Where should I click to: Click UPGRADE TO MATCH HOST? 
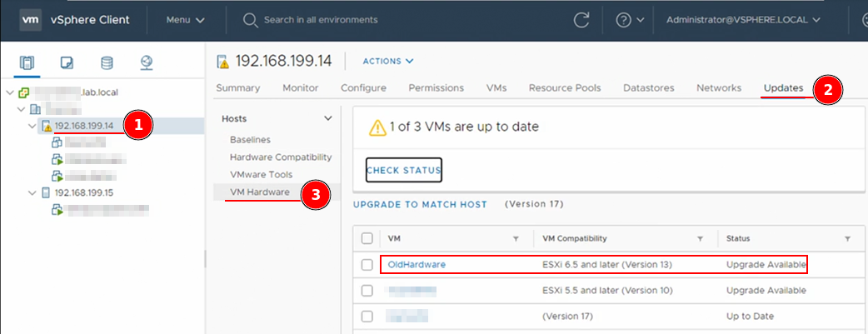420,204
